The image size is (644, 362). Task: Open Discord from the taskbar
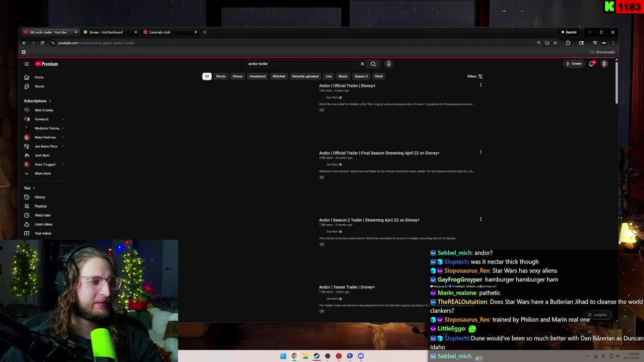(x=361, y=356)
